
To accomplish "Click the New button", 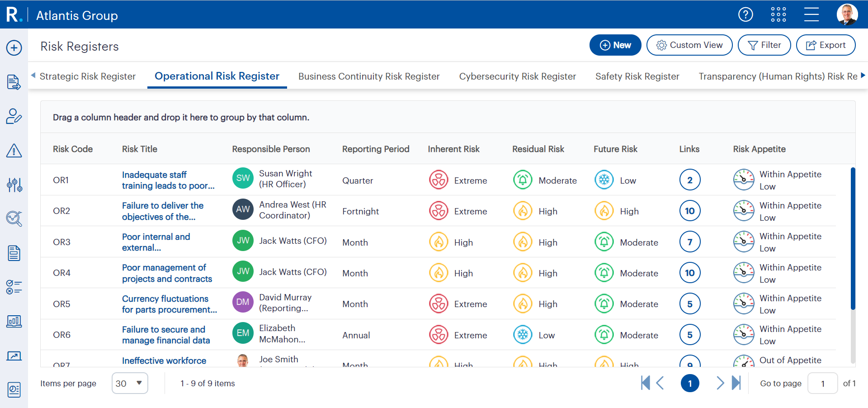I will [615, 45].
